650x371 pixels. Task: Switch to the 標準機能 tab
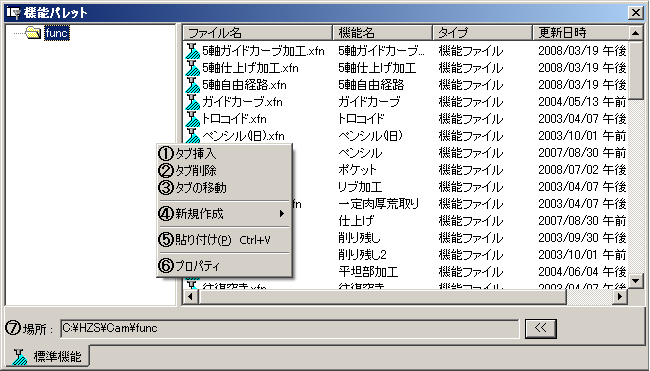47,356
